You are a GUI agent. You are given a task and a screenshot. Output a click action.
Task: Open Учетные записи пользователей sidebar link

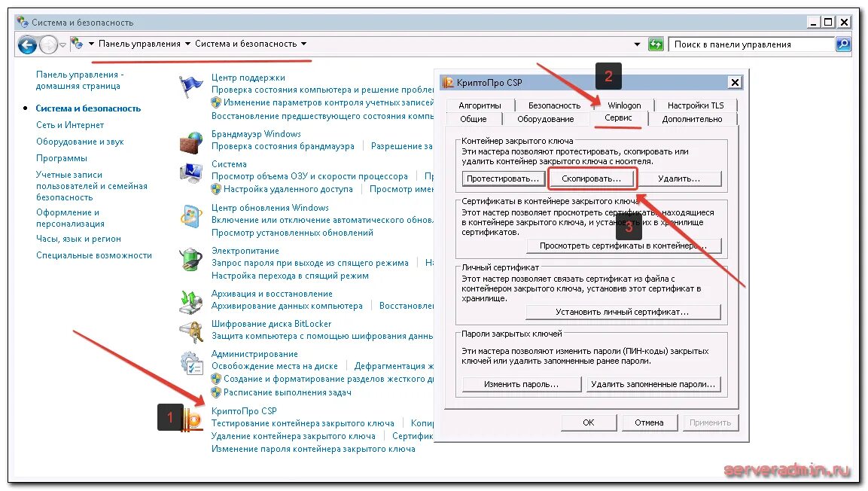tap(92, 186)
